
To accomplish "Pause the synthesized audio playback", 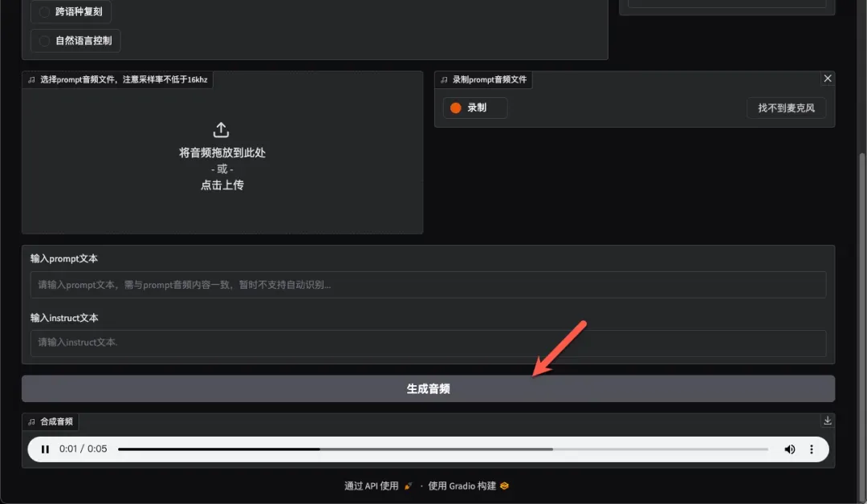I will [x=45, y=449].
